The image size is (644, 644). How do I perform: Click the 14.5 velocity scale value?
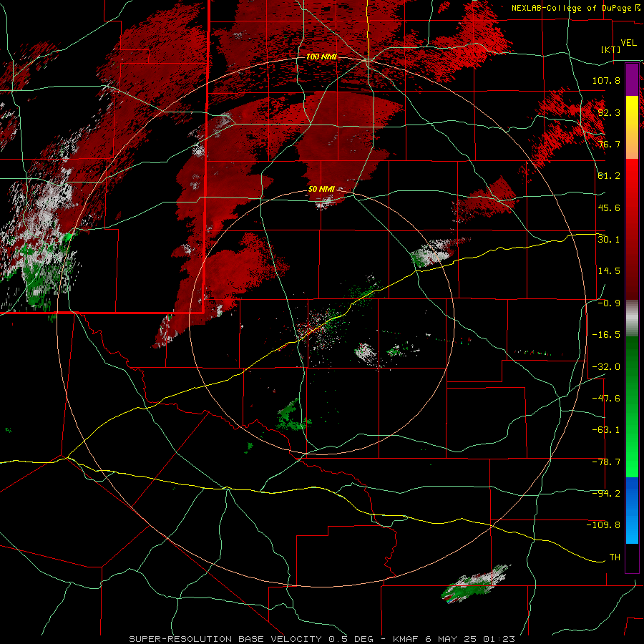[609, 271]
